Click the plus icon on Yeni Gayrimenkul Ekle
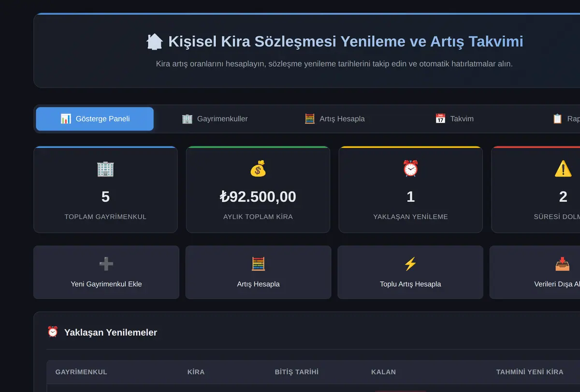The width and height of the screenshot is (580, 392). tap(106, 264)
